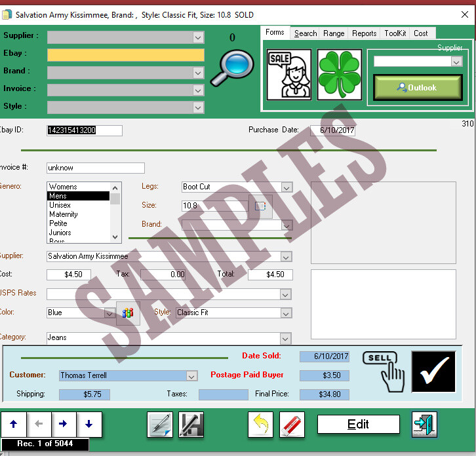Go to previous record with left arrow
The width and height of the screenshot is (476, 456).
tap(39, 424)
